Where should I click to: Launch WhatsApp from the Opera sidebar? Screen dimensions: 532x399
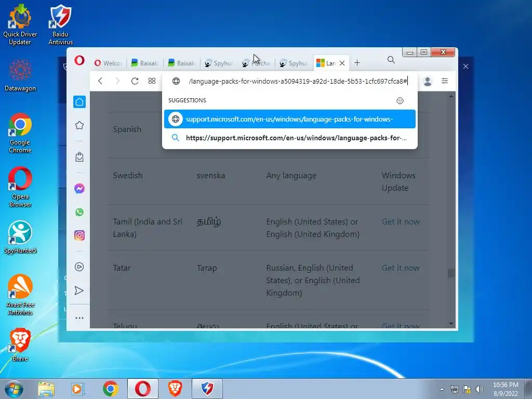coord(79,212)
